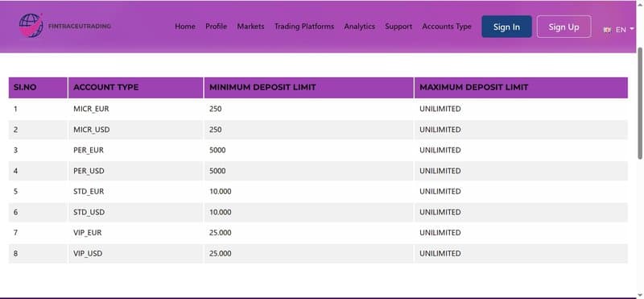Select the STD_EUR account type cell
Viewport: 644px width, 299px height.
tap(135, 191)
